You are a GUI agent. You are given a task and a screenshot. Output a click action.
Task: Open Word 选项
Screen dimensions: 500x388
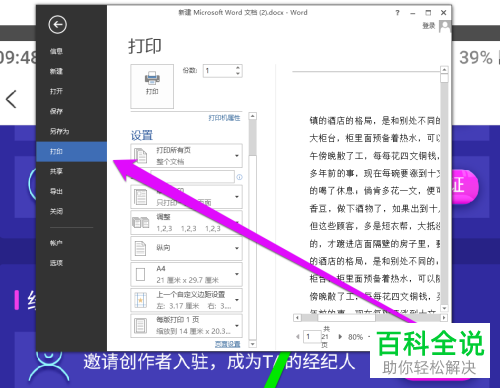pos(56,263)
